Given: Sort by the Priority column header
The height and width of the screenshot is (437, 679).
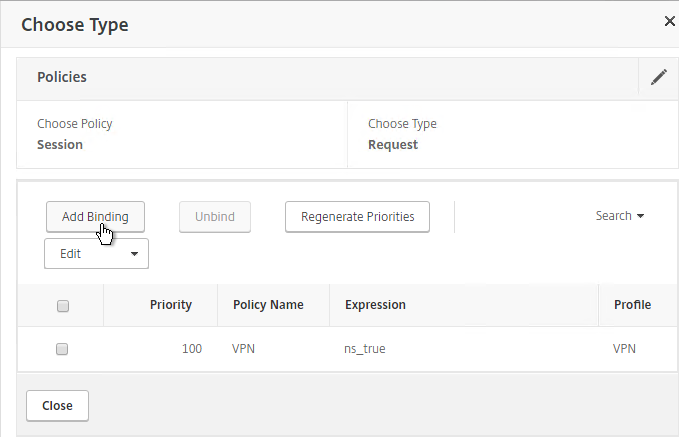Looking at the screenshot, I should 171,305.
